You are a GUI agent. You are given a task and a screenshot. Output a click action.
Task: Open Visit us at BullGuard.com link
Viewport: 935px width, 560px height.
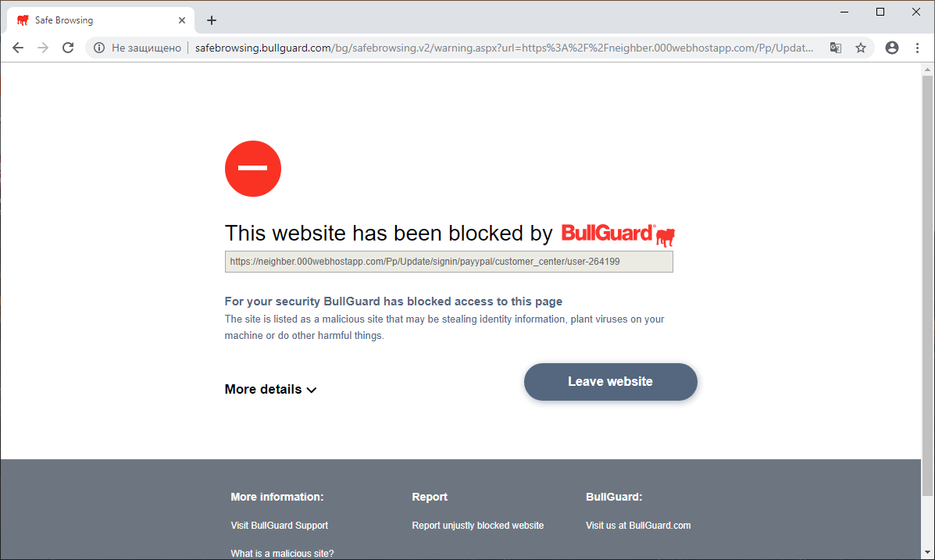[638, 526]
